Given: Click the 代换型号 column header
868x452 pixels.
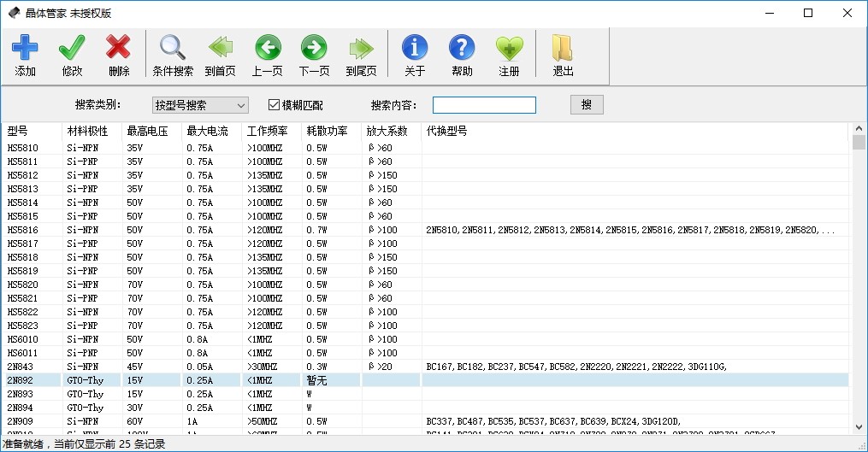Looking at the screenshot, I should [635, 131].
